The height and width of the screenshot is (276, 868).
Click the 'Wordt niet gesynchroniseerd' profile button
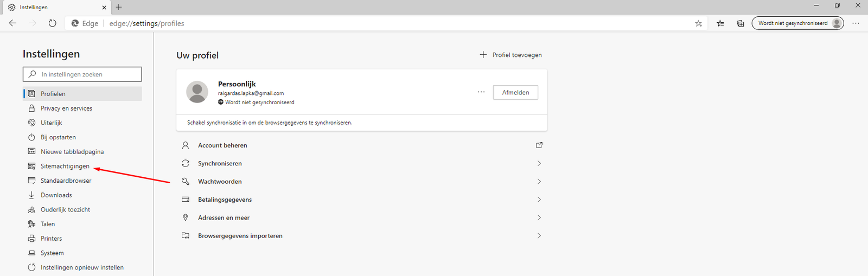[x=797, y=23]
